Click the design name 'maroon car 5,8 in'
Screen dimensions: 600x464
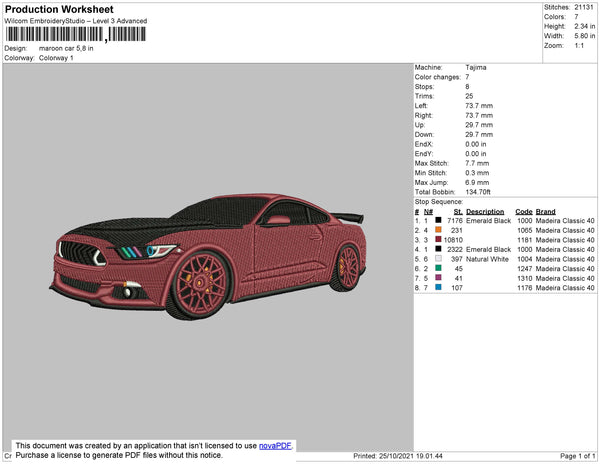tap(66, 49)
